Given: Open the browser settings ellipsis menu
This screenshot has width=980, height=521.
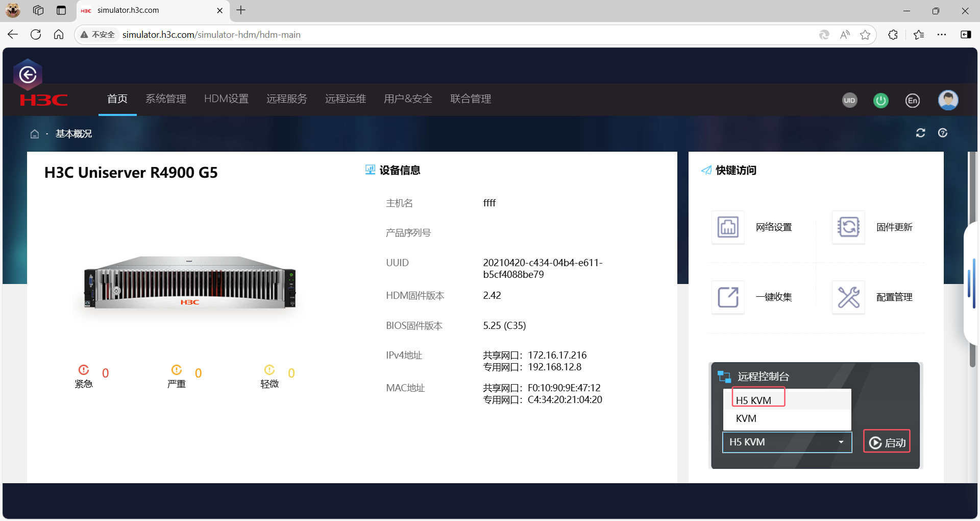Looking at the screenshot, I should coord(942,35).
